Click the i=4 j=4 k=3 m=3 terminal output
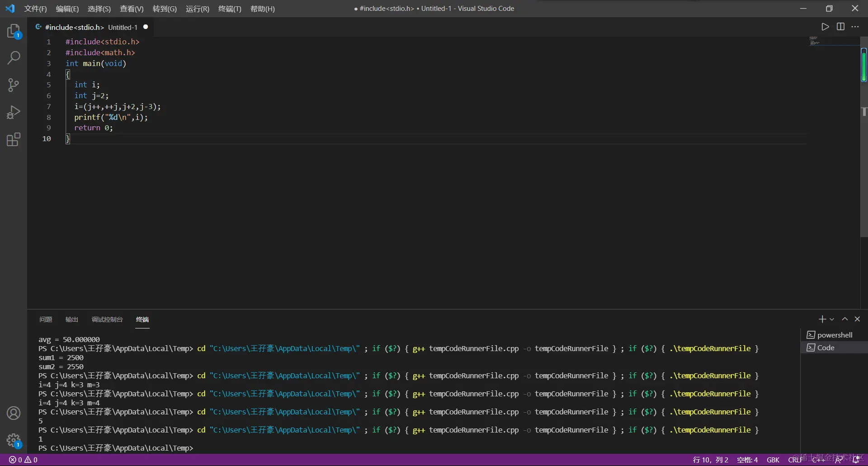Image resolution: width=868 pixels, height=466 pixels. pyautogui.click(x=69, y=385)
